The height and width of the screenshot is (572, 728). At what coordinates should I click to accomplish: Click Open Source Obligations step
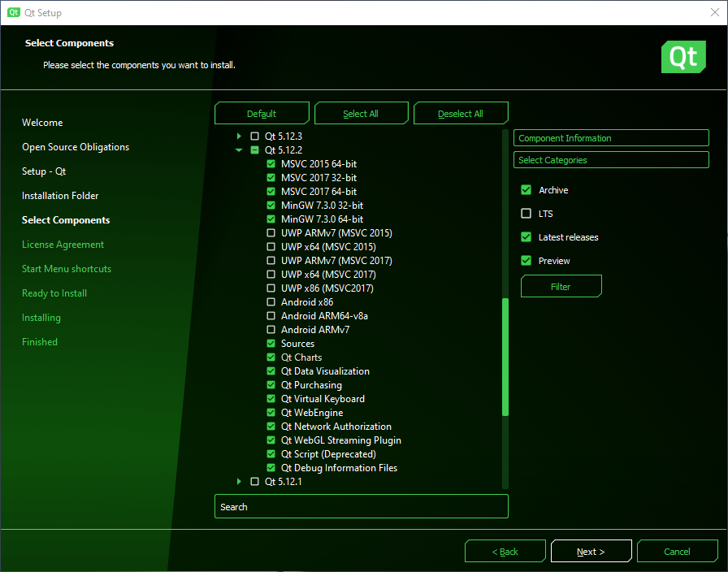76,147
